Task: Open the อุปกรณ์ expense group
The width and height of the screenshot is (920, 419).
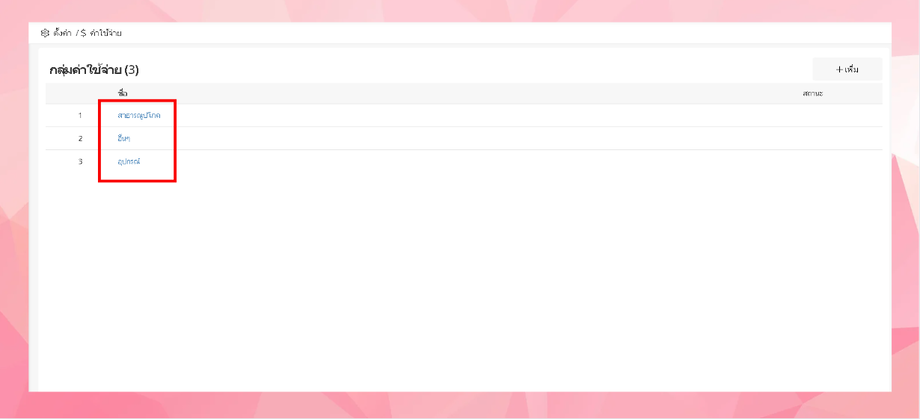Action: point(128,161)
